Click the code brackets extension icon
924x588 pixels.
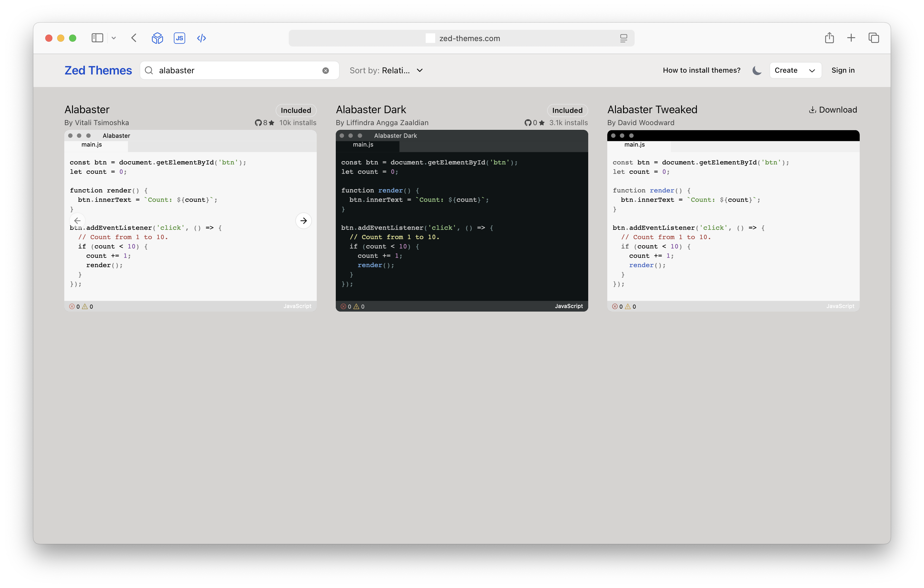[202, 38]
